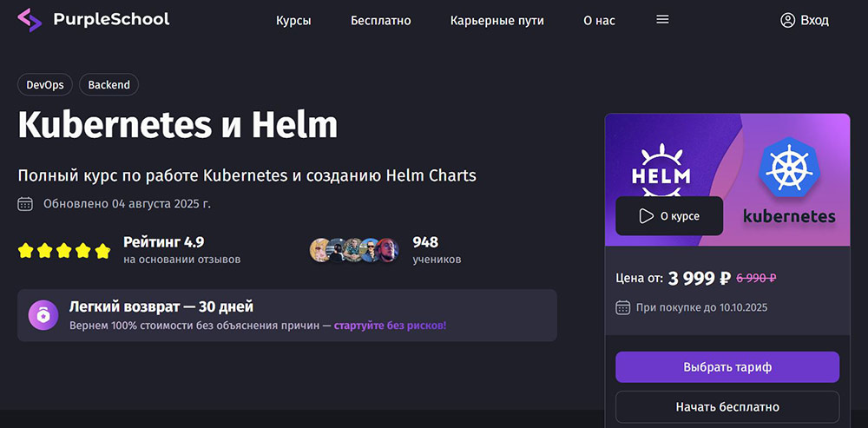Click the user profile icon next to Вход
Image resolution: width=868 pixels, height=428 pixels.
[x=787, y=20]
